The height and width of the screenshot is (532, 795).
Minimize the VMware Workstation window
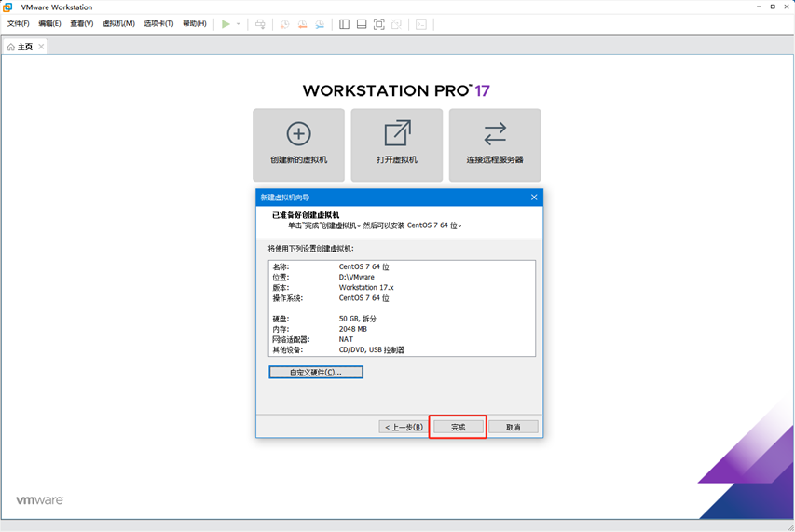click(759, 7)
